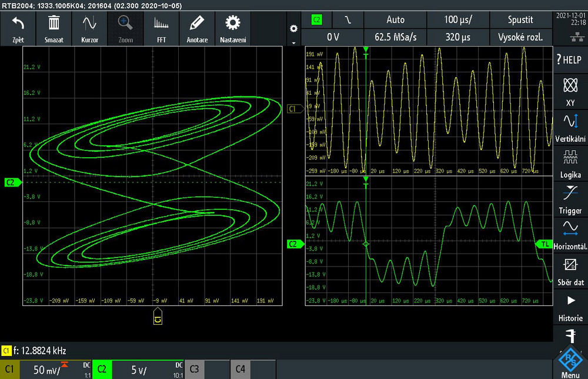Set the 0 V trigger level

tap(333, 37)
